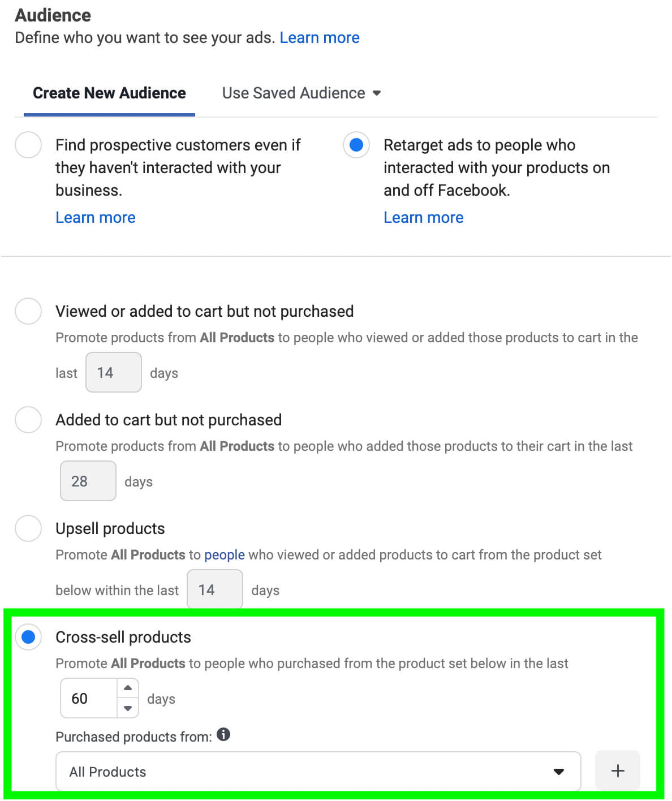Choose Added to cart but not purchased
This screenshot has height=801, width=672.
pos(28,420)
